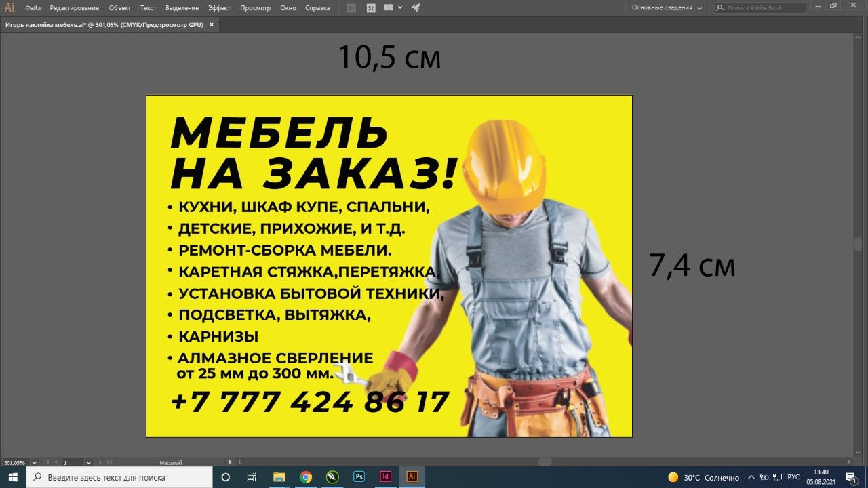
Task: Click the horizontal scrollbar right arrow
Action: coord(850,462)
